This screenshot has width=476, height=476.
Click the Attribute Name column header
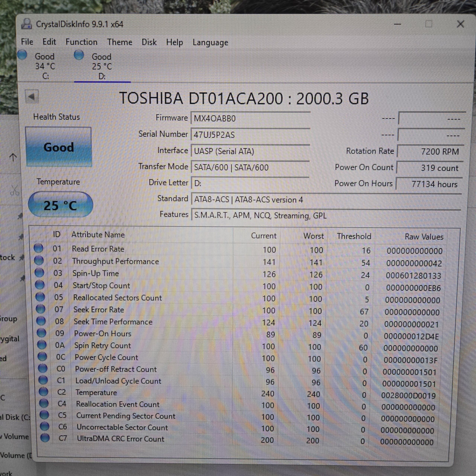tap(98, 234)
